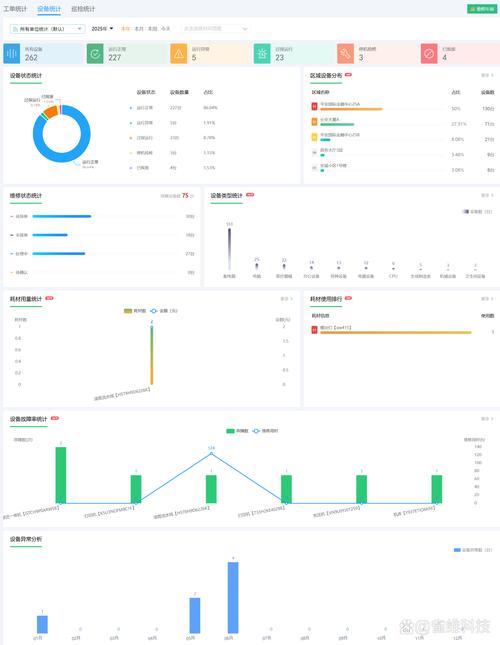Open the 所有单位统计 unit dropdown
Image resolution: width=500 pixels, height=645 pixels.
tap(48, 29)
